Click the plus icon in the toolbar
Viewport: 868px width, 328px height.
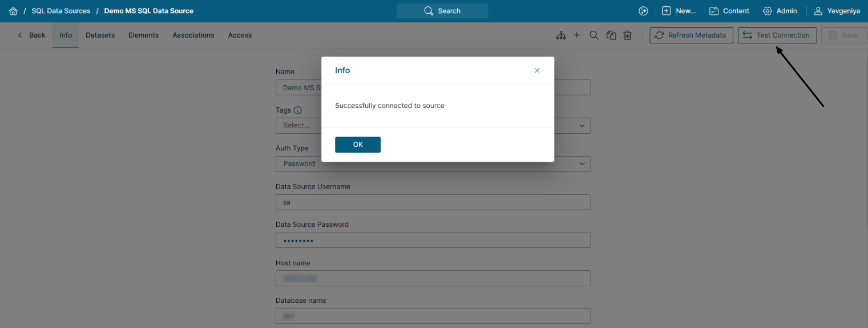(x=577, y=35)
